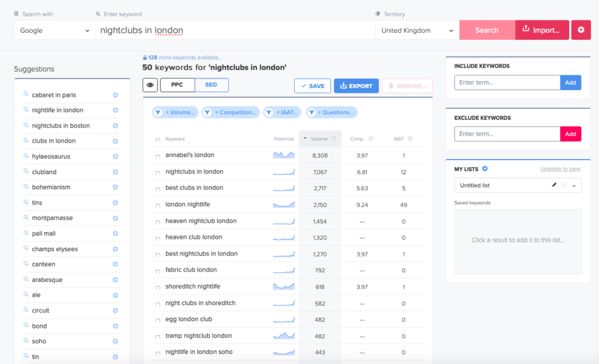View historical chart for shoreditch nightlife
The width and height of the screenshot is (599, 364).
tap(284, 286)
